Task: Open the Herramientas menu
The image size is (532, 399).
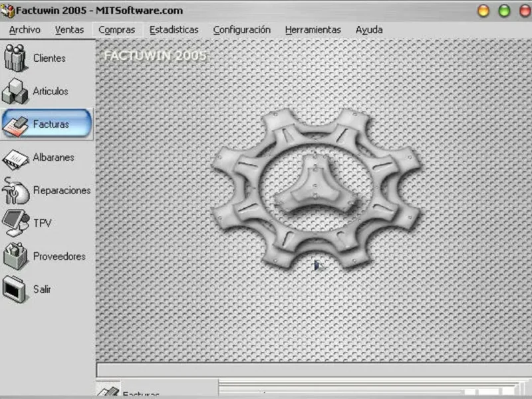Action: coord(313,30)
